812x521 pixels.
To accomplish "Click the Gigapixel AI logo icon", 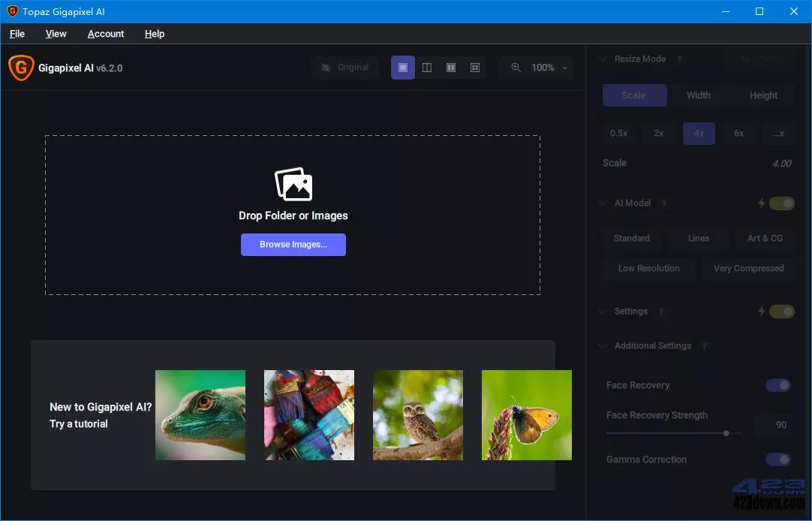I will [x=20, y=68].
